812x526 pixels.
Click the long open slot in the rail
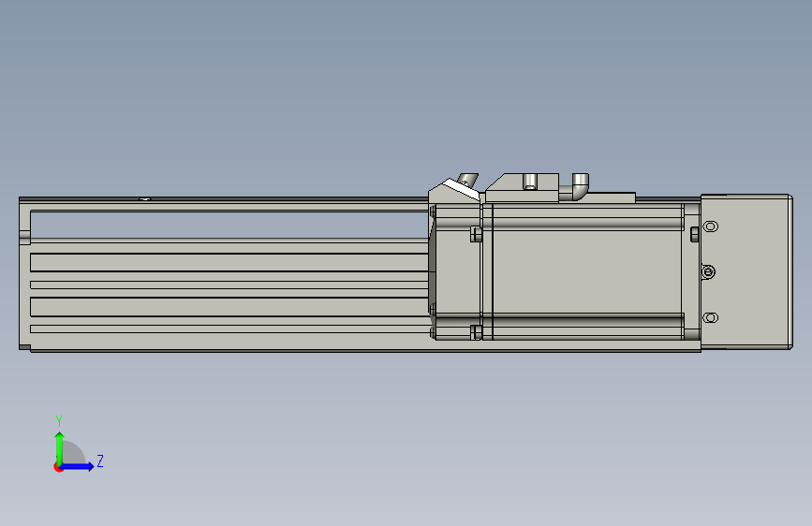coord(229,225)
